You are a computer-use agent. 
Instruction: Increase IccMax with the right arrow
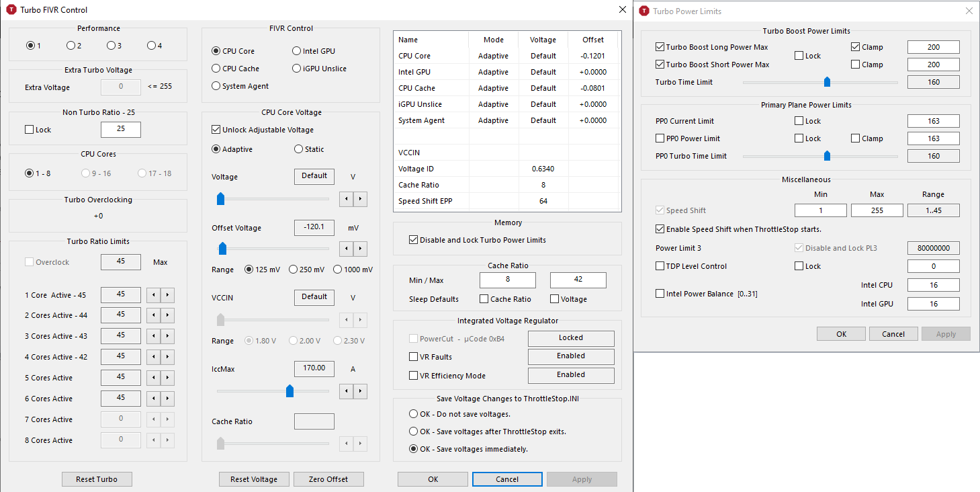point(361,391)
